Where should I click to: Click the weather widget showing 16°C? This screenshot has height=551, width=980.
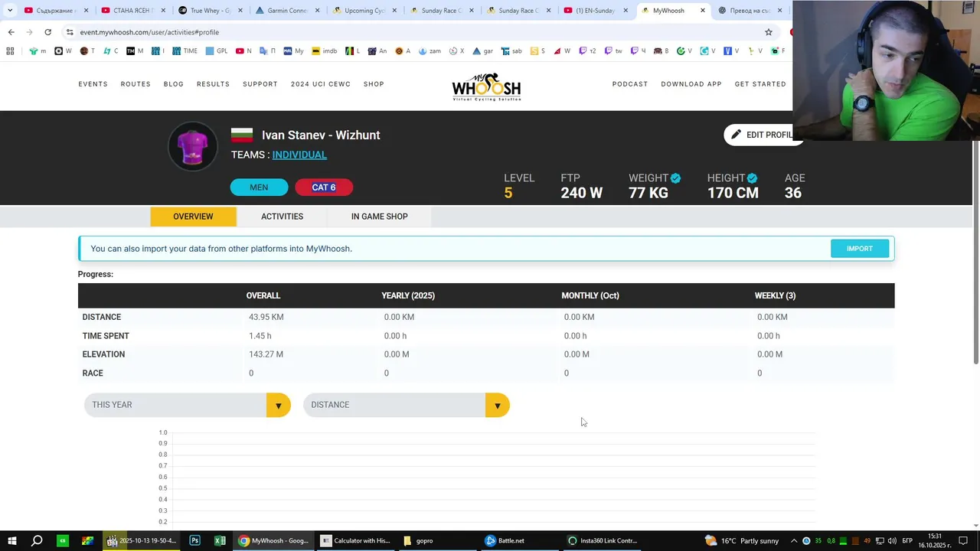(x=742, y=540)
